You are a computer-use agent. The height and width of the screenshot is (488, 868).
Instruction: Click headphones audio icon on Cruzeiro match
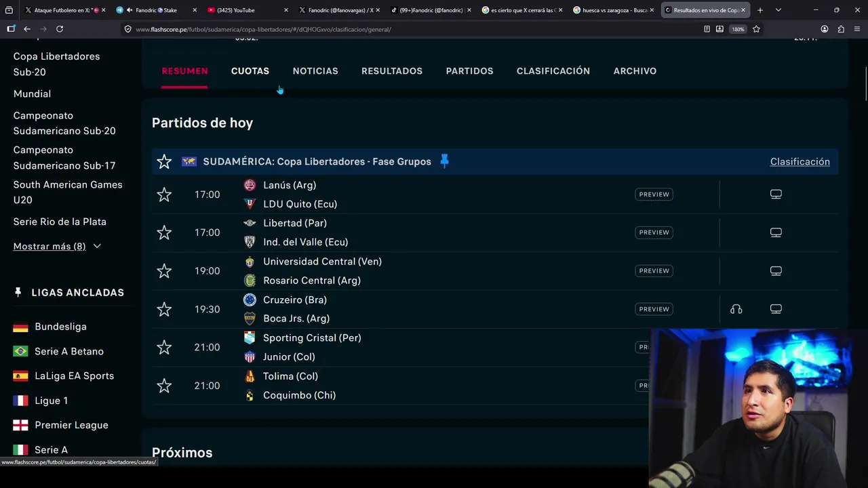[736, 309]
